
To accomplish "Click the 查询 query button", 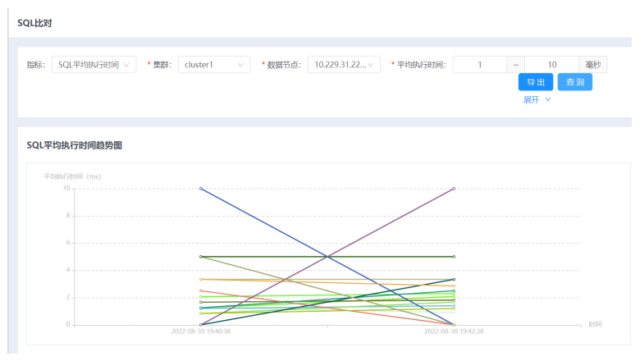I will [x=575, y=82].
